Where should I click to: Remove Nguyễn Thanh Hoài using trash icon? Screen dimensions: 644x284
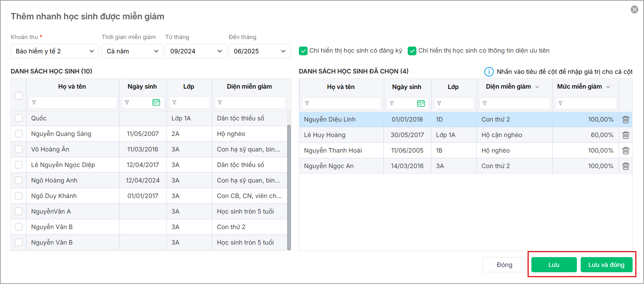coord(626,151)
